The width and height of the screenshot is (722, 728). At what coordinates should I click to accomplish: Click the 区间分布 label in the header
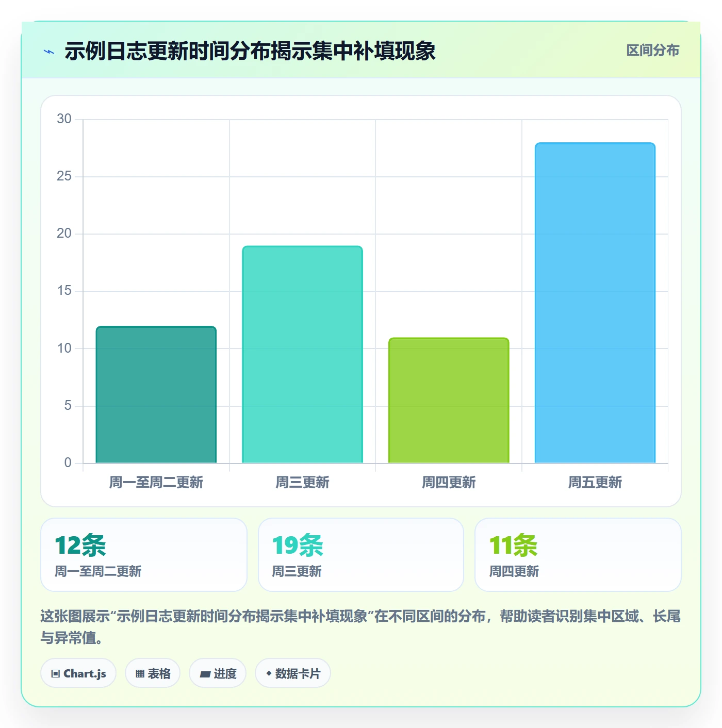(652, 51)
